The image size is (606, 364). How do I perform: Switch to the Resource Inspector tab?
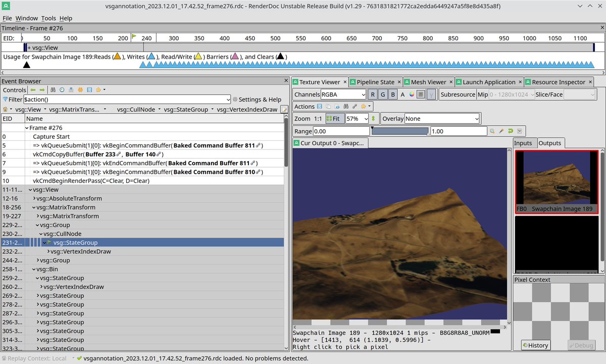559,82
